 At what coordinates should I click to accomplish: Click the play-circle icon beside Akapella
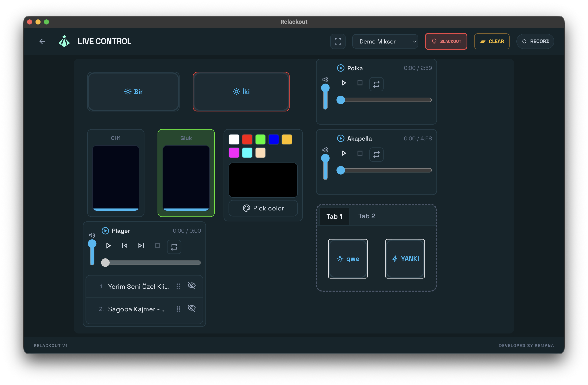coord(340,138)
